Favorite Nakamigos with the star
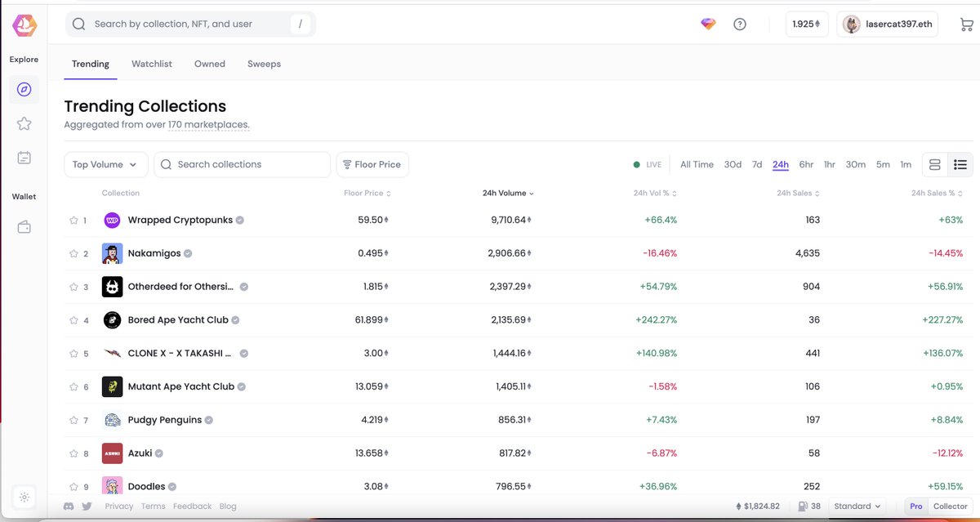 click(73, 254)
